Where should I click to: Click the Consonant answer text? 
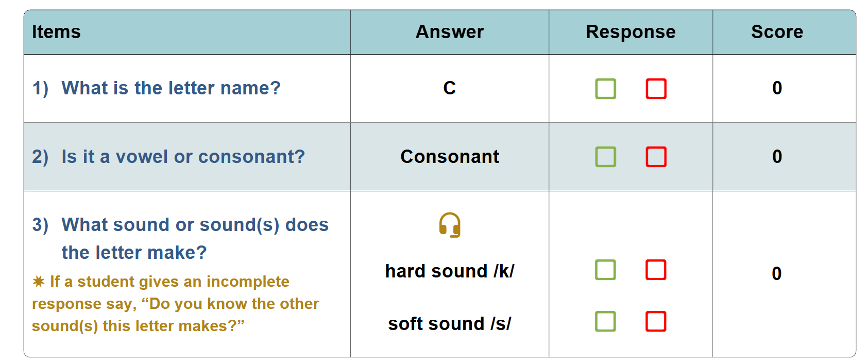pos(449,157)
